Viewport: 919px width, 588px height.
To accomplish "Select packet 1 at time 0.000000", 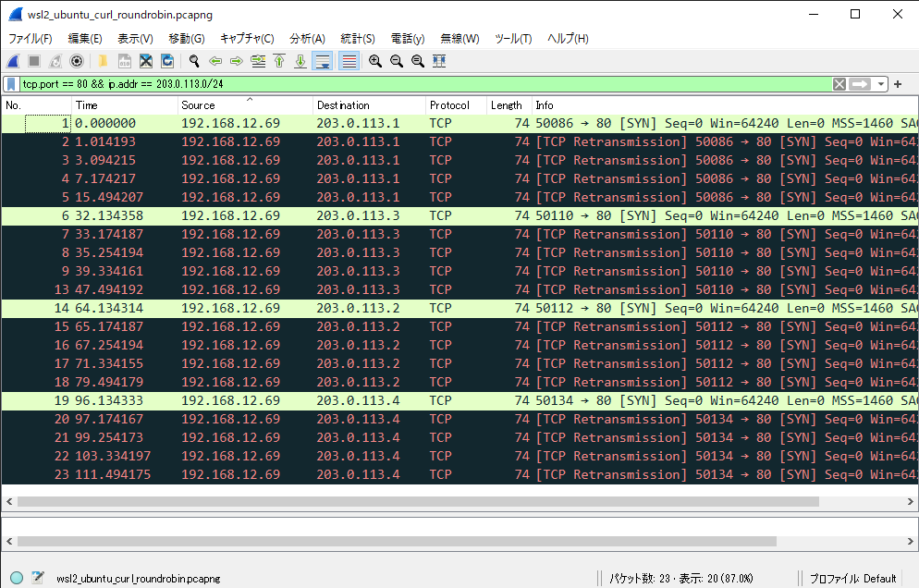I will tap(459, 123).
